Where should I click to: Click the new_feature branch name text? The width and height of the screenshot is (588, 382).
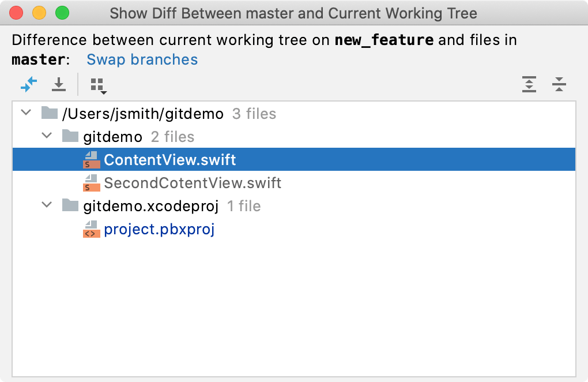(384, 40)
